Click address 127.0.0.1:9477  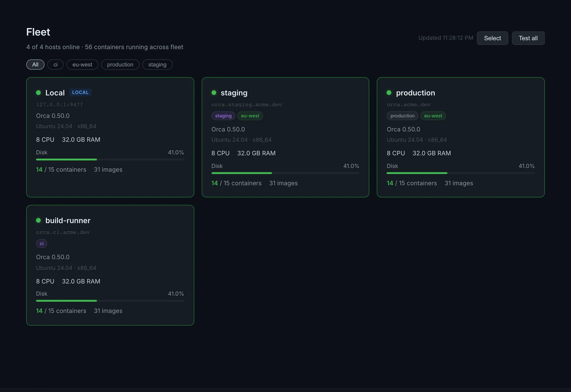(x=60, y=105)
